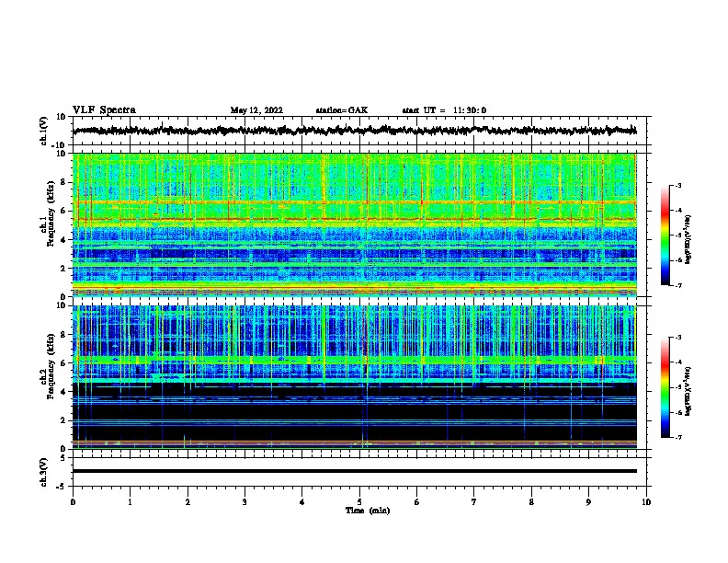Screen dimensions: 728x563
Task: Click time axis tick label "7"
Action: [474, 501]
